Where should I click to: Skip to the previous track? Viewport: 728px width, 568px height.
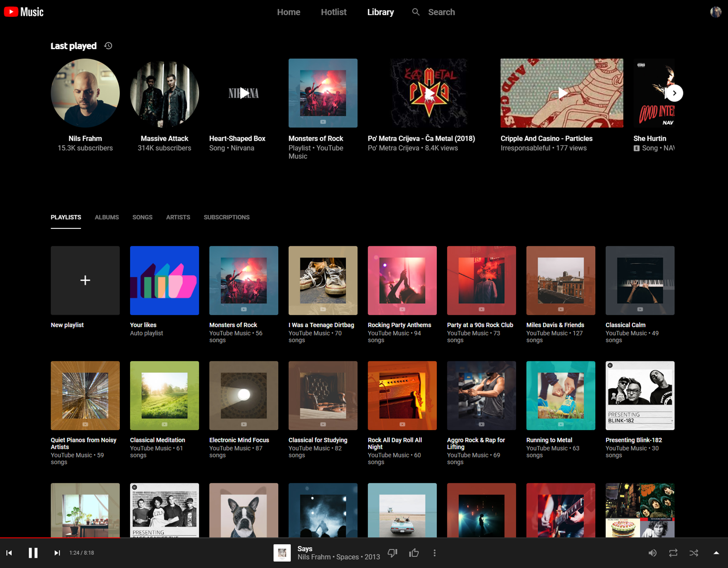(x=9, y=553)
